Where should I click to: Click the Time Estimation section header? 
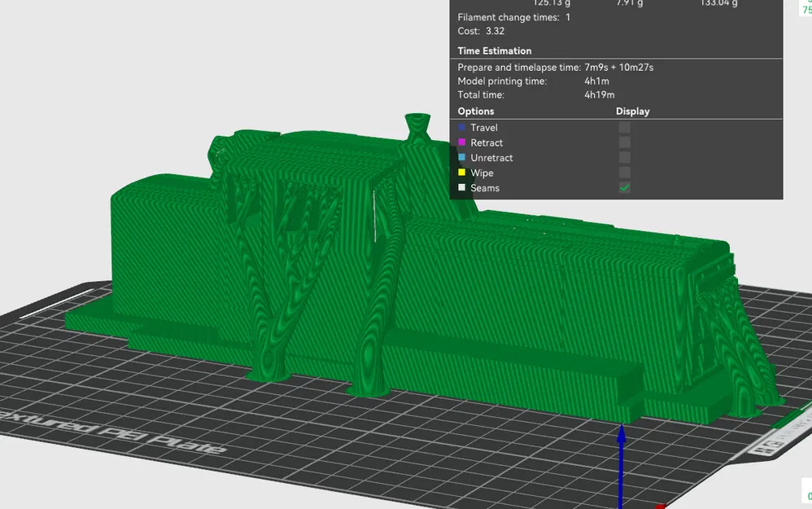click(496, 50)
